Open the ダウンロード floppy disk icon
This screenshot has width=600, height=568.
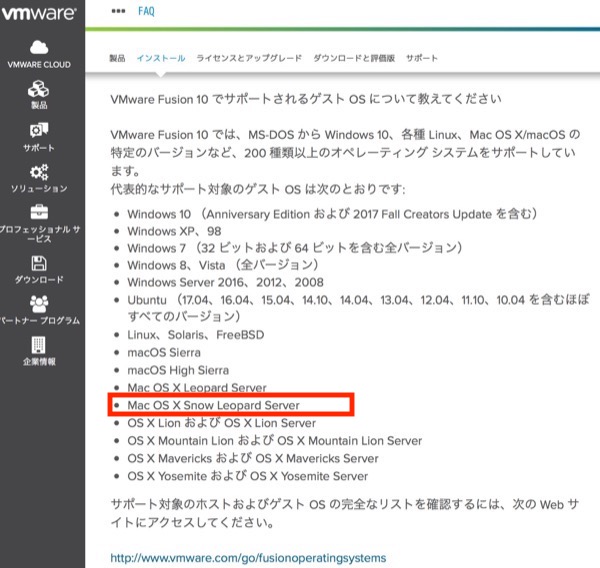click(39, 263)
